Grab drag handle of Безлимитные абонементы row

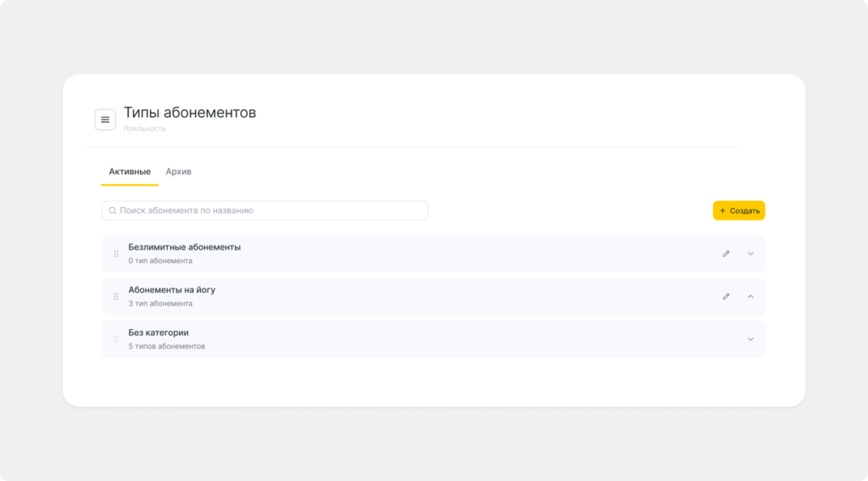pos(116,254)
